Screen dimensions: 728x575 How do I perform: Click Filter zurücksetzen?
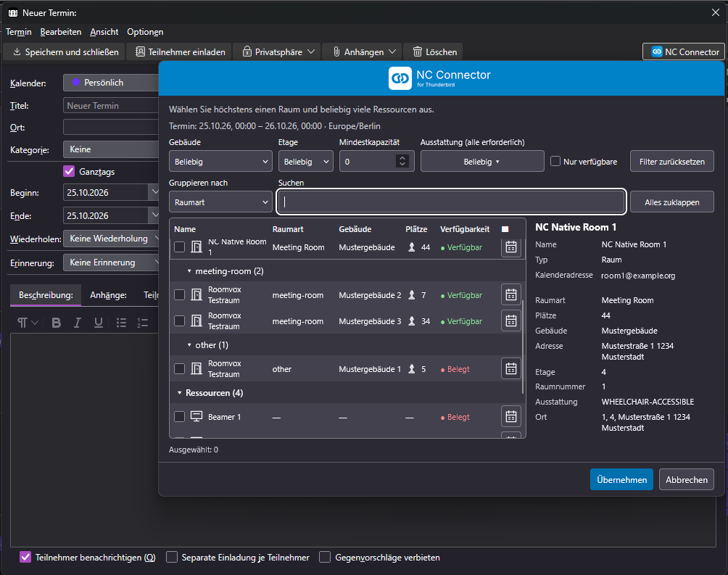point(672,161)
